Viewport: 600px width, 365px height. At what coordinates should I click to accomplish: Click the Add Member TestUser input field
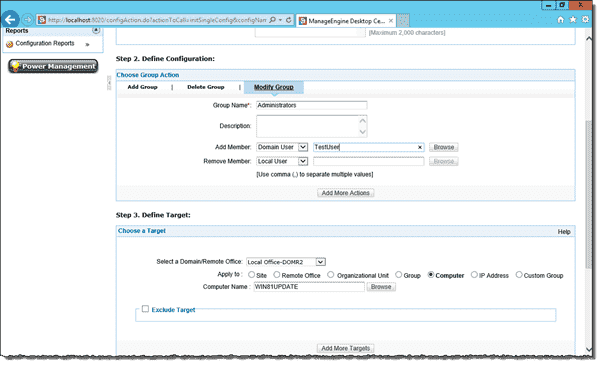(x=368, y=147)
